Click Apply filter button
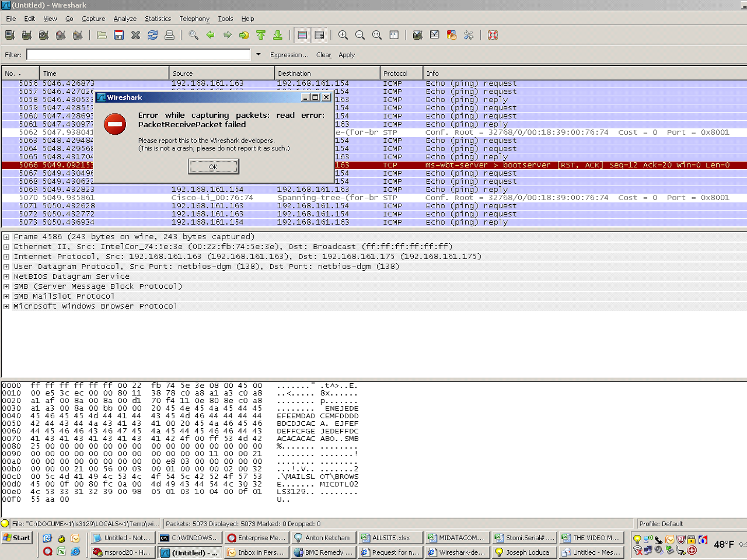This screenshot has height=560, width=747. [347, 55]
